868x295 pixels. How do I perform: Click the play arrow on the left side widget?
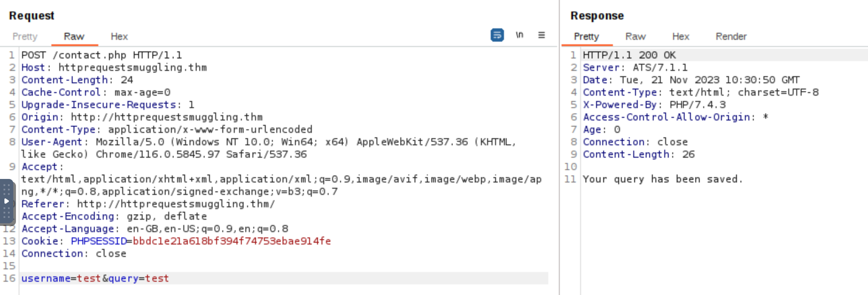(6, 201)
